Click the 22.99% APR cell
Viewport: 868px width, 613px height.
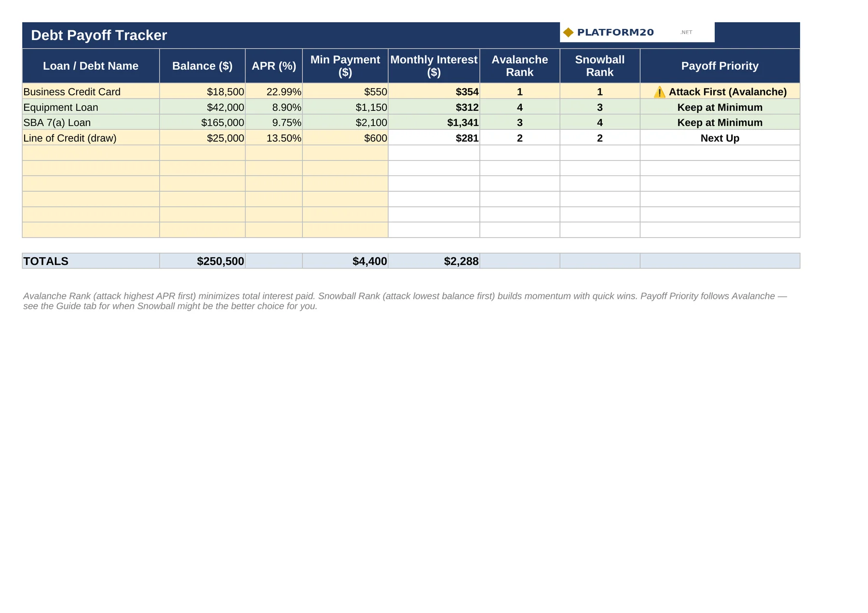tap(274, 92)
